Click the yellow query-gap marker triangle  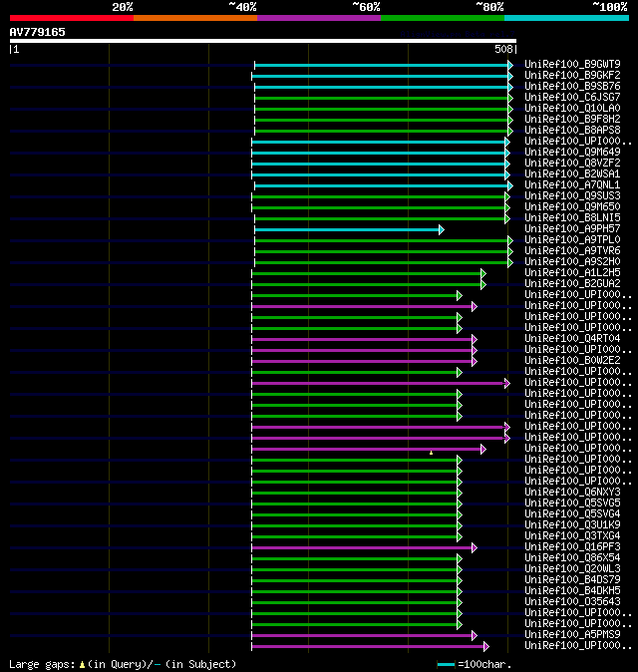(431, 453)
